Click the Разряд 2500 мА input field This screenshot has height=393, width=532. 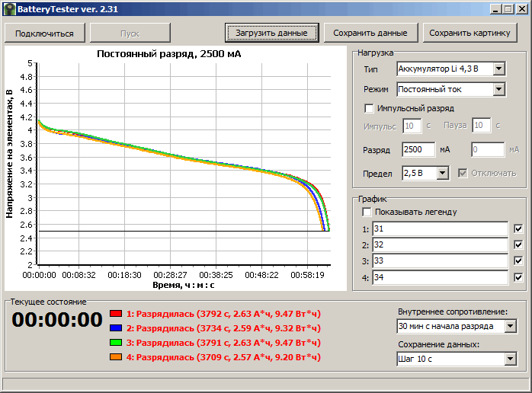point(418,149)
